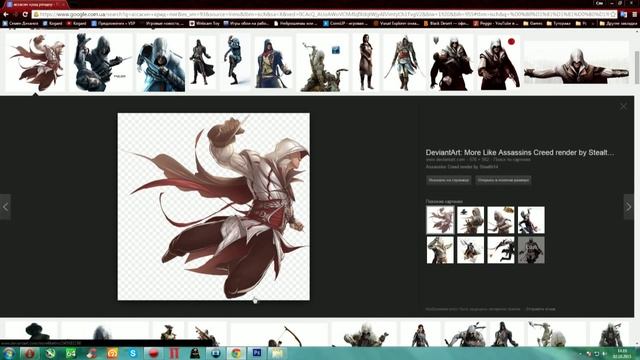Click the visit page button under title
The image size is (640, 360).
(448, 180)
